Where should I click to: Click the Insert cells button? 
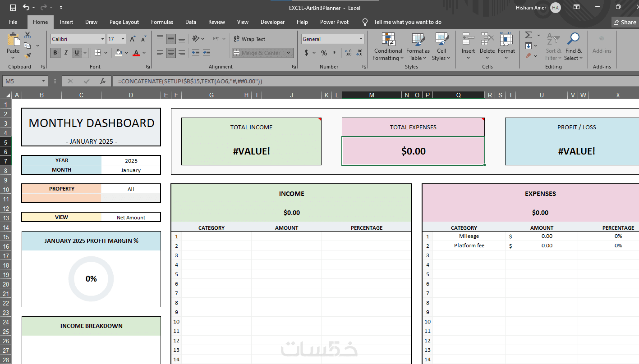(468, 46)
